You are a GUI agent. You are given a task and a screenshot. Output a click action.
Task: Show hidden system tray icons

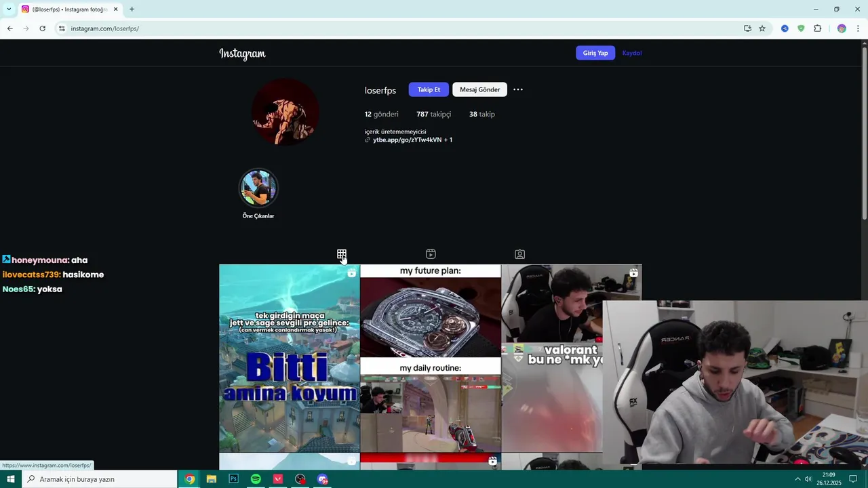point(797,479)
